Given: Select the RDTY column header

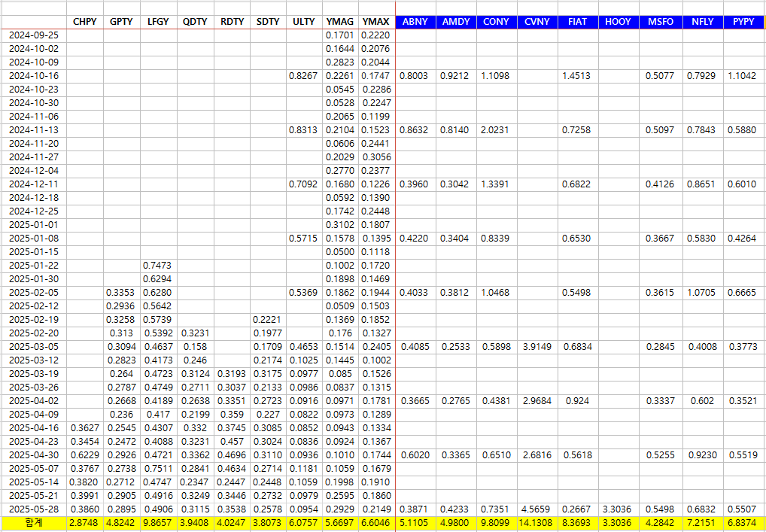Looking at the screenshot, I should [232, 22].
